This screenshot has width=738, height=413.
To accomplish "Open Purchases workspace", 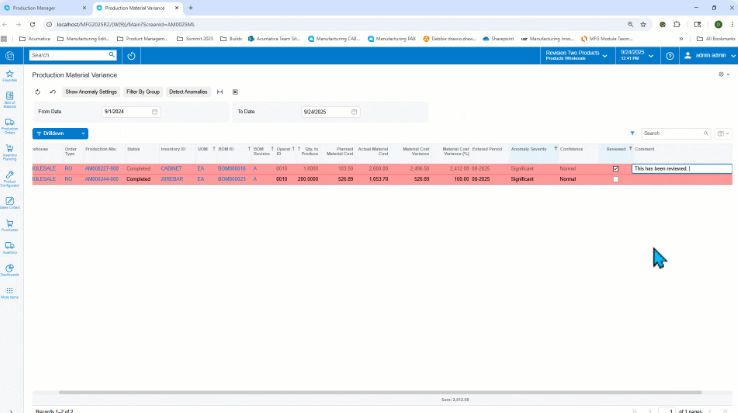I will click(x=9, y=225).
